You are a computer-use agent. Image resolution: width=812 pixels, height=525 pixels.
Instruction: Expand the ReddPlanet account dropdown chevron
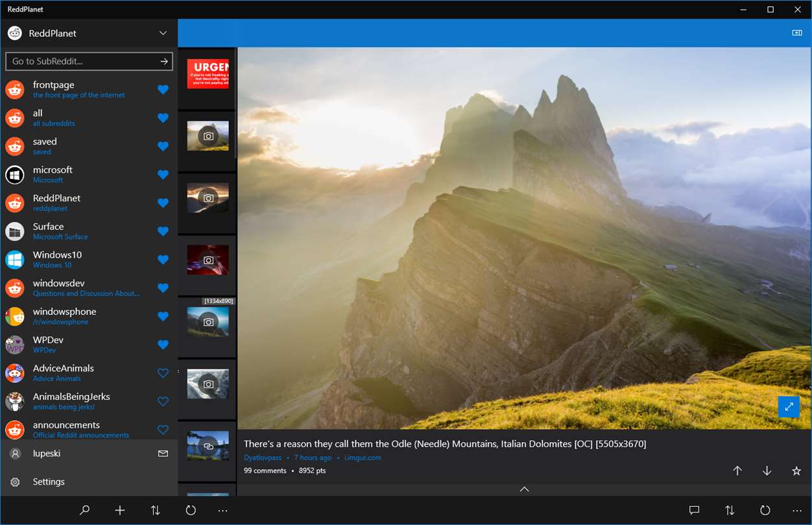[163, 33]
